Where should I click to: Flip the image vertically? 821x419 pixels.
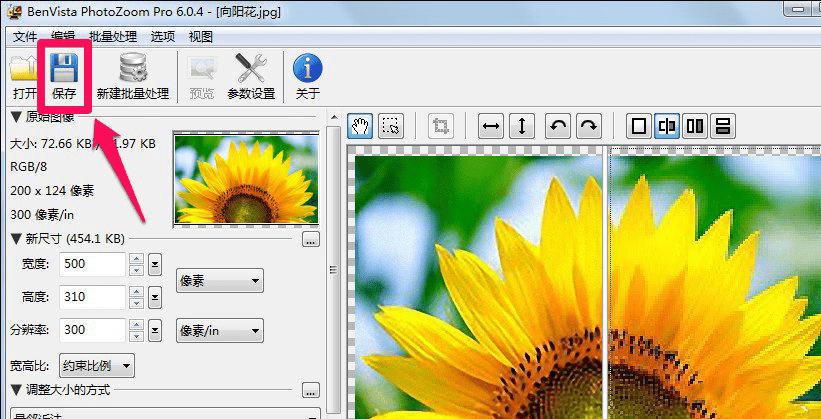tap(522, 127)
